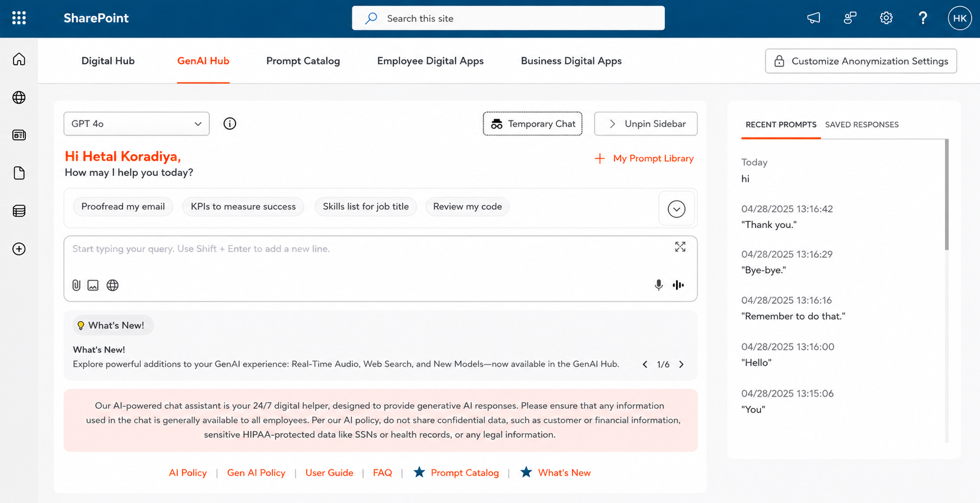Open recent prompt "Remember to do that."
Image resolution: width=980 pixels, height=503 pixels.
794,316
